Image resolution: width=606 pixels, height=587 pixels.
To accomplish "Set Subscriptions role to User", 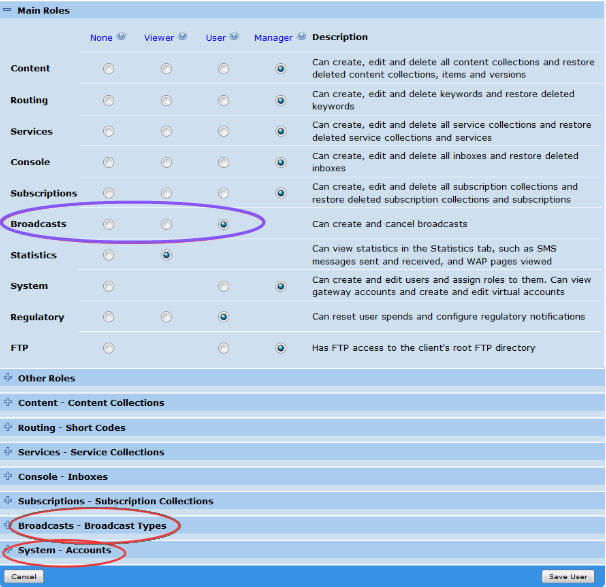I will [x=223, y=193].
